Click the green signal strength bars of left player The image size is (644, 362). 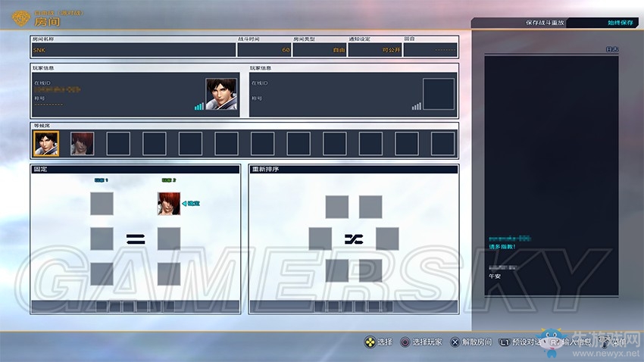click(199, 106)
